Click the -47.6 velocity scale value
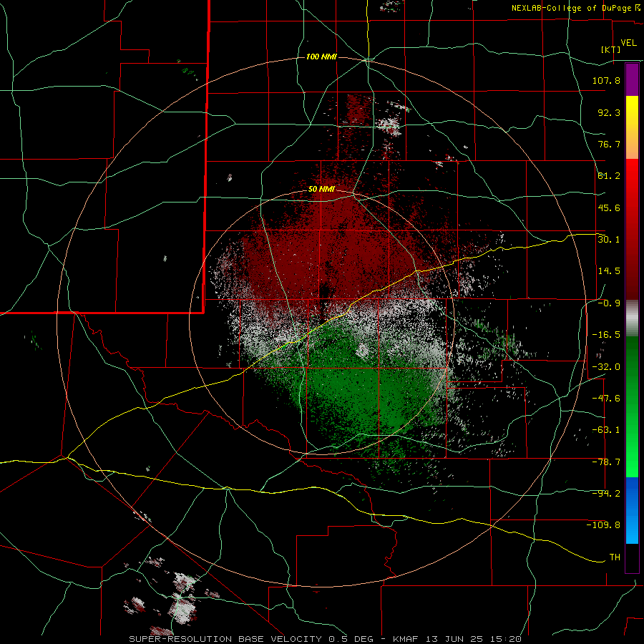 [x=606, y=399]
